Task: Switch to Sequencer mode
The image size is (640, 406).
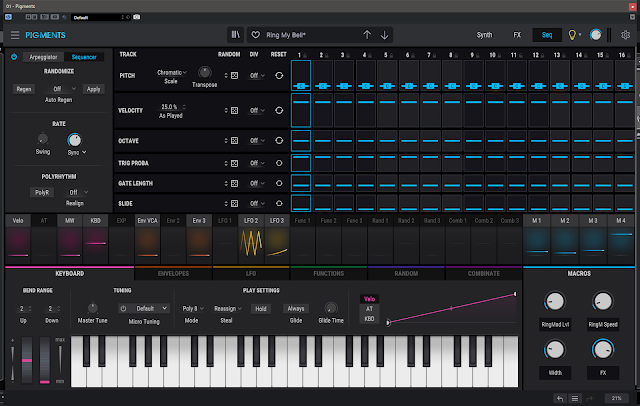Action: click(x=84, y=57)
